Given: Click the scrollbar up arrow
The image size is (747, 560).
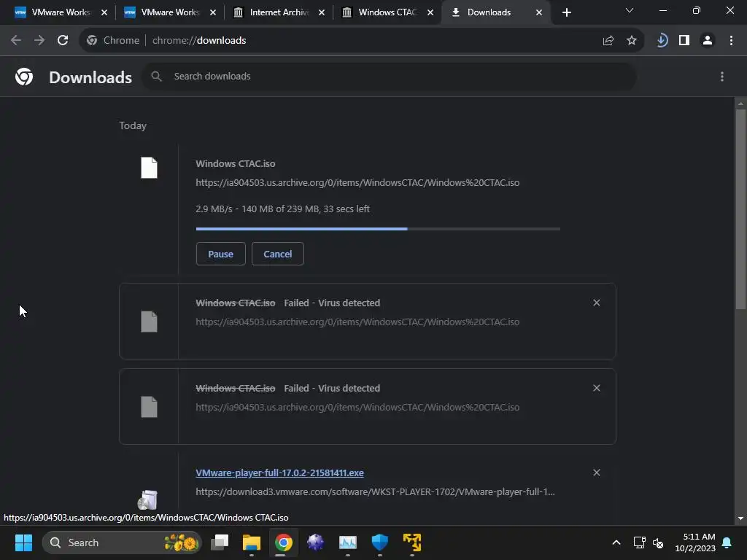Looking at the screenshot, I should (x=740, y=104).
